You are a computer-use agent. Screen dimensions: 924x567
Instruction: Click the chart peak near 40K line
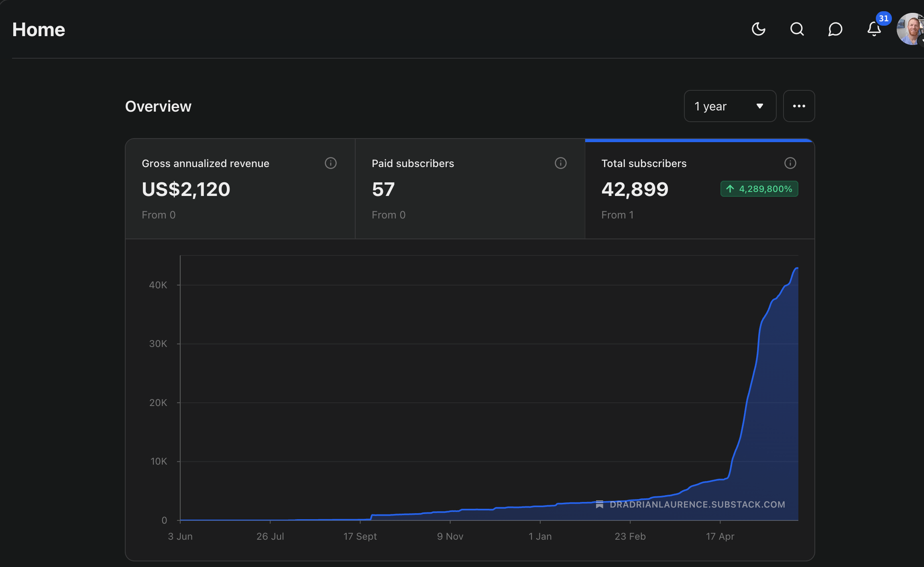(796, 268)
